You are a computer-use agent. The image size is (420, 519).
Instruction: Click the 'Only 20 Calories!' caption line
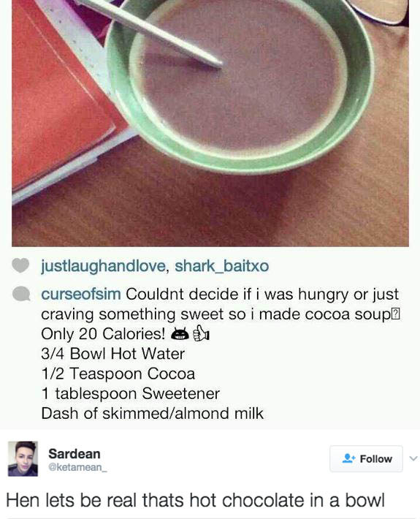point(103,333)
